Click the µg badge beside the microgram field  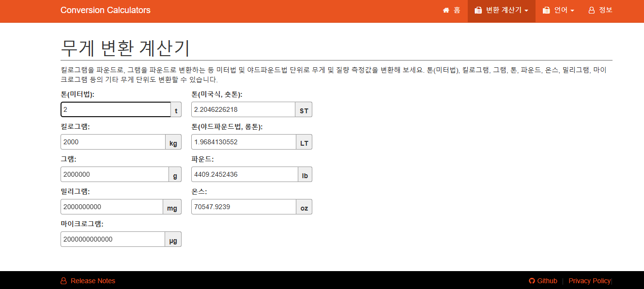click(x=173, y=239)
